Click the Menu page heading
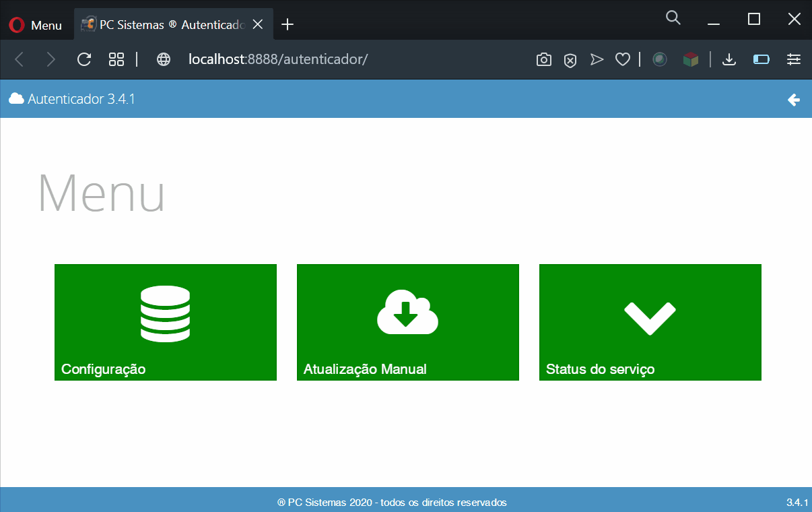The width and height of the screenshot is (812, 512). pos(101,193)
